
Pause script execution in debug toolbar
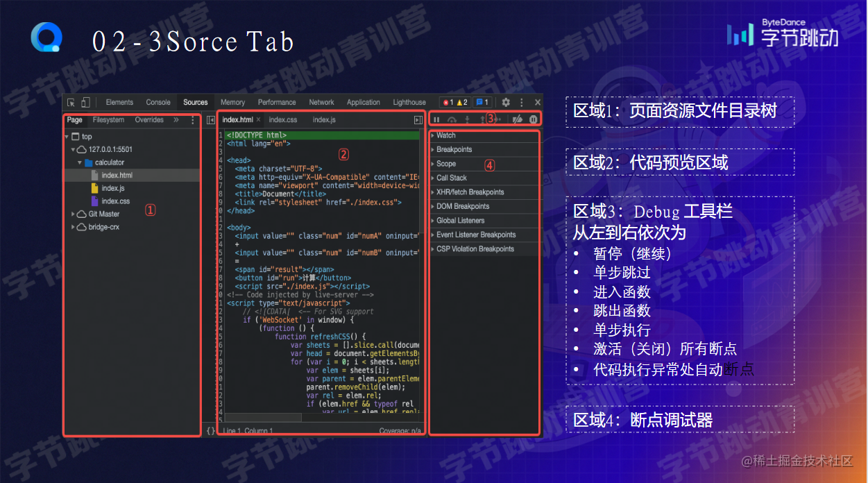(437, 119)
